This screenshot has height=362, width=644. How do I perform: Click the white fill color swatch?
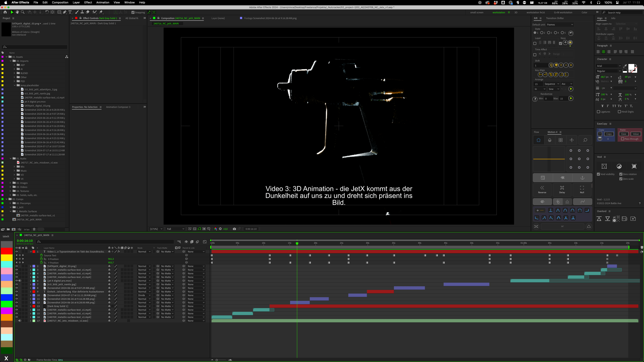point(631,67)
